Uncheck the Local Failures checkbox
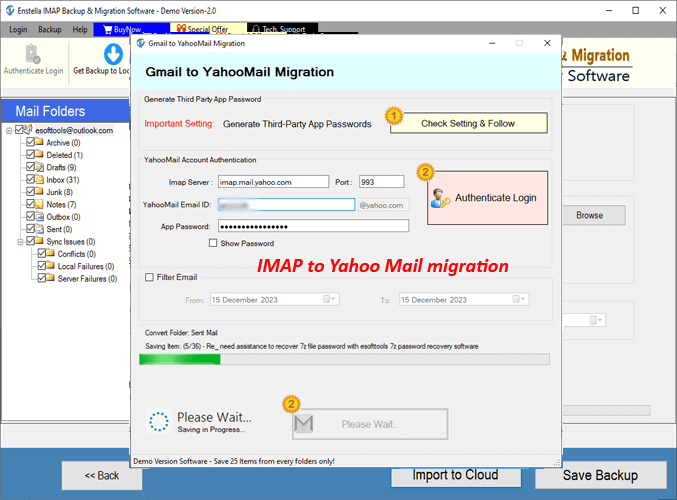 coord(41,266)
